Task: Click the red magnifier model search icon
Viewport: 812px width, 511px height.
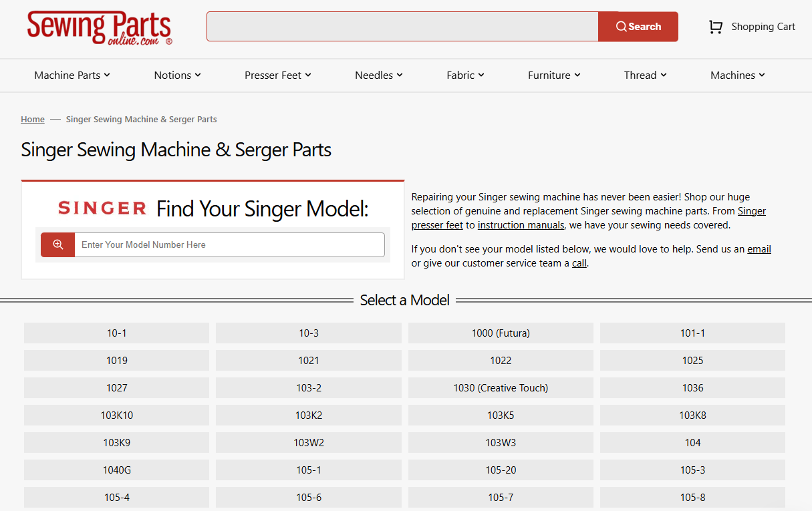Action: pos(58,245)
